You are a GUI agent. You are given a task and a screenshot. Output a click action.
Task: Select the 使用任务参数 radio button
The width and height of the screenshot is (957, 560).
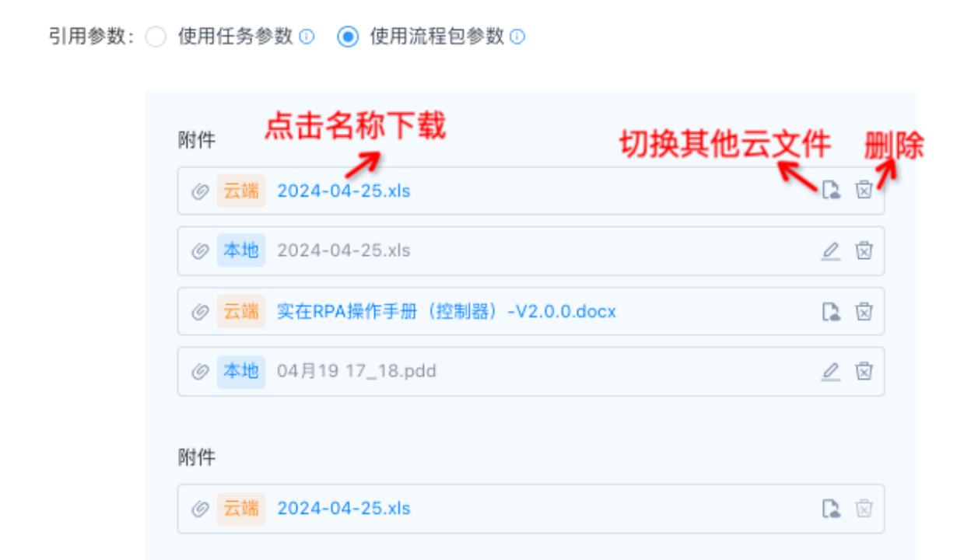156,37
